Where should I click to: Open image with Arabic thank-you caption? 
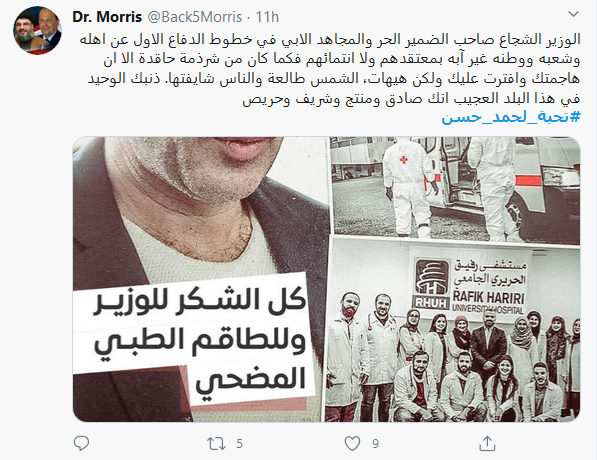201,279
